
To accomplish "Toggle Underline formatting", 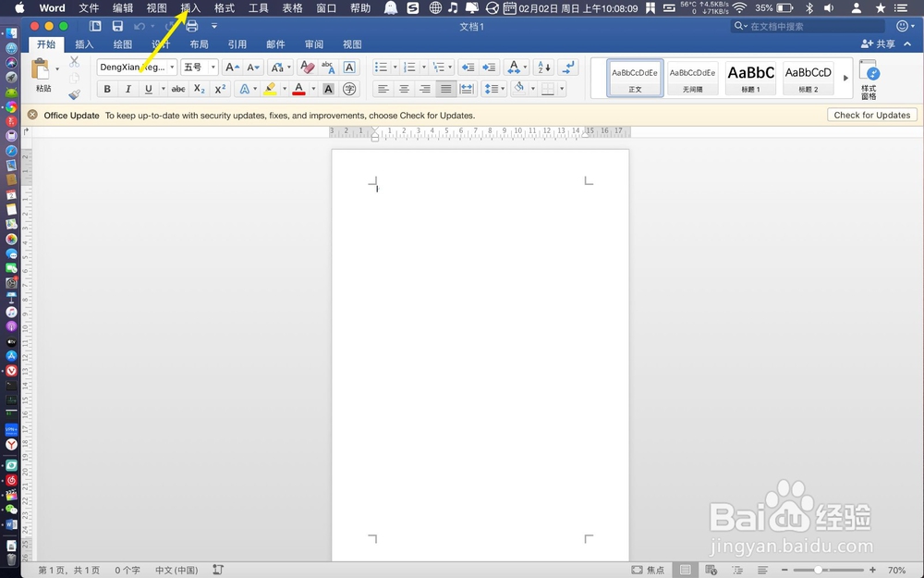I will coord(149,89).
